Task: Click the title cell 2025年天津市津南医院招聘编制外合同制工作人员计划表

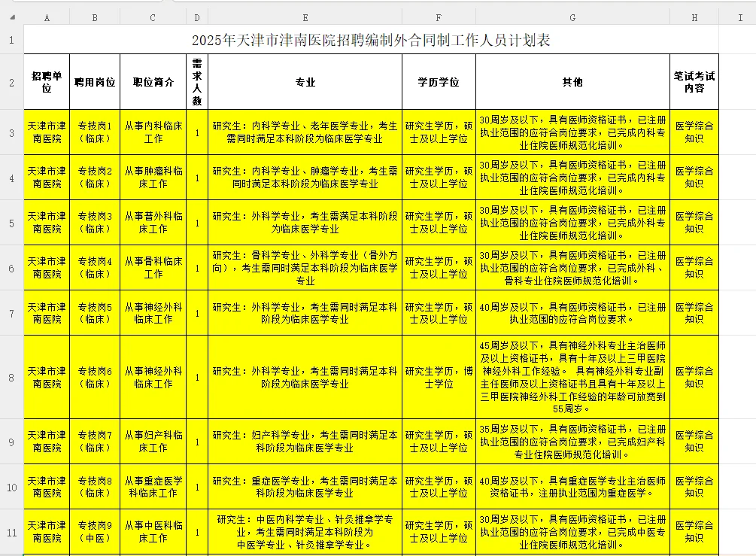Action: click(372, 40)
